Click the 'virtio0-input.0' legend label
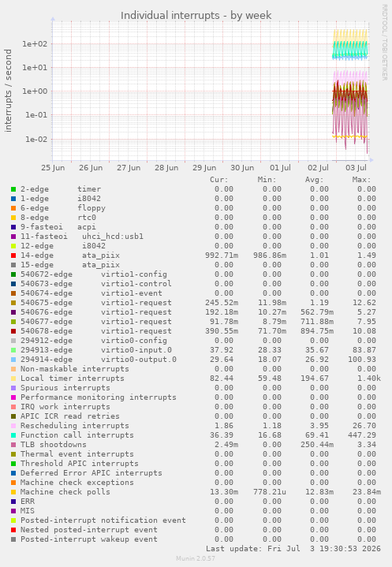Image resolution: width=392 pixels, height=567 pixels. pos(136,350)
